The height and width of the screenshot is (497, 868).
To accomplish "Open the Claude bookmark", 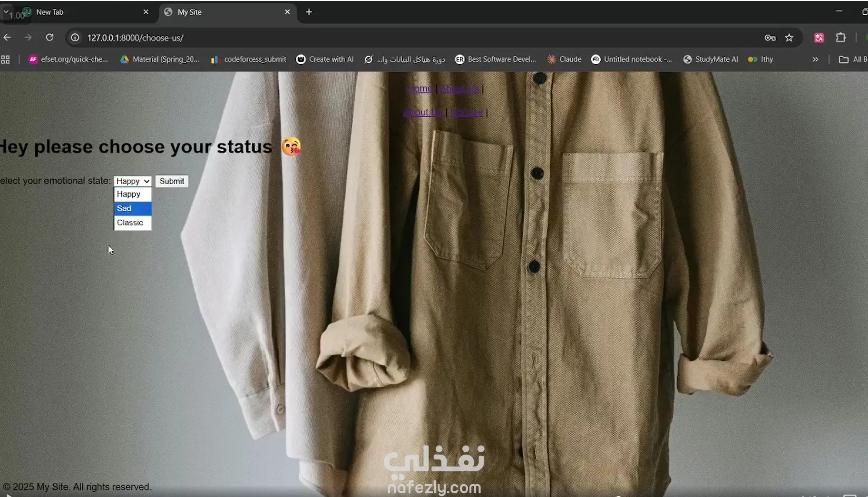I will coord(565,59).
